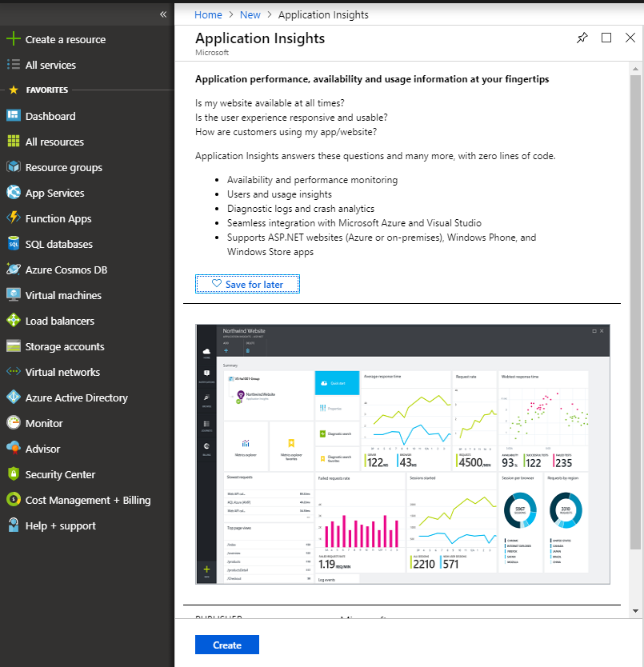Click the FAVORITES section heading
The width and height of the screenshot is (644, 667).
click(47, 90)
